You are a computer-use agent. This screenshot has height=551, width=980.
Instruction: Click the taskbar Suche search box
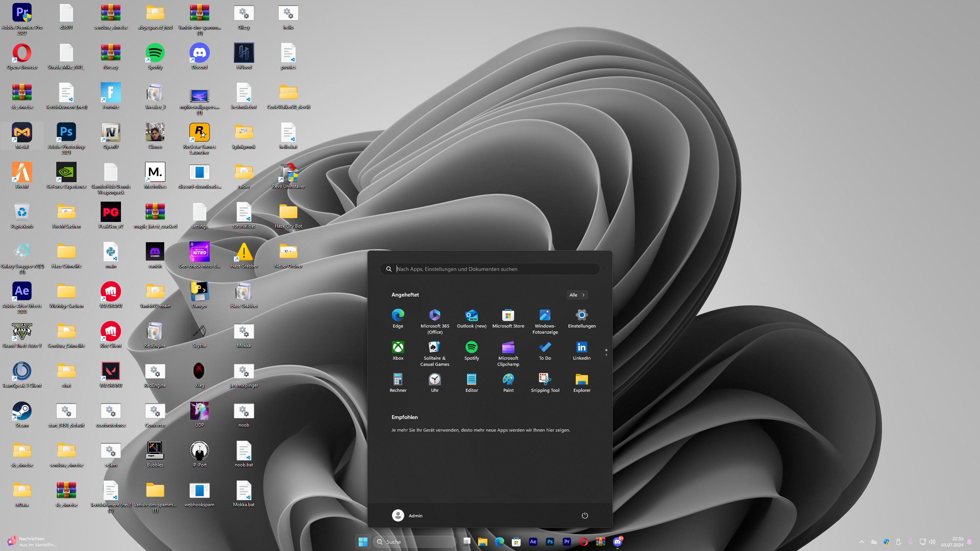point(415,541)
